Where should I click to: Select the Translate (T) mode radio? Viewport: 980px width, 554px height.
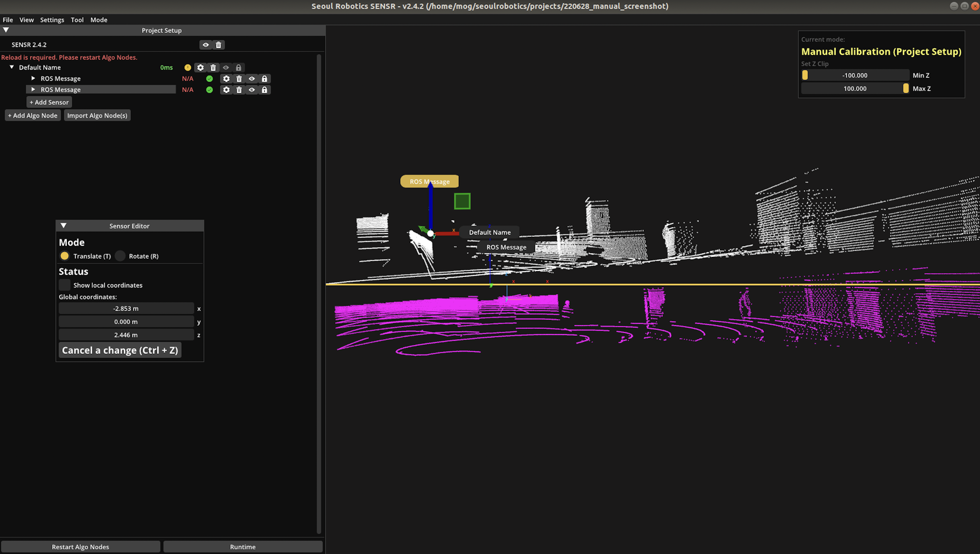pos(65,256)
